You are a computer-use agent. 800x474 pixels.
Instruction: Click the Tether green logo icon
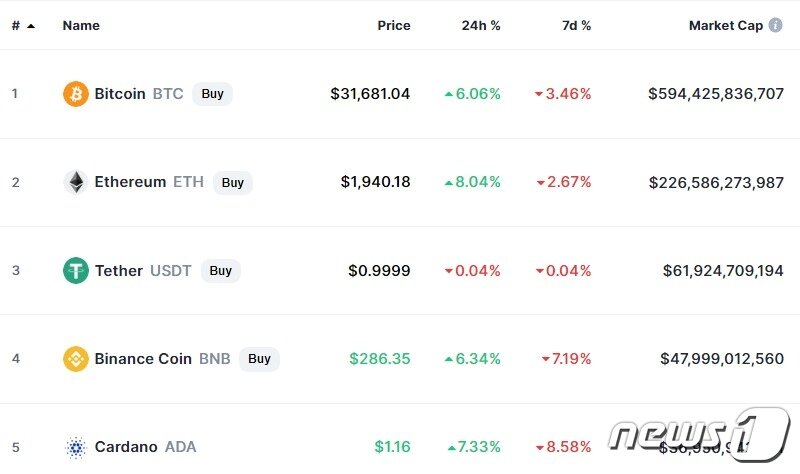tap(76, 270)
